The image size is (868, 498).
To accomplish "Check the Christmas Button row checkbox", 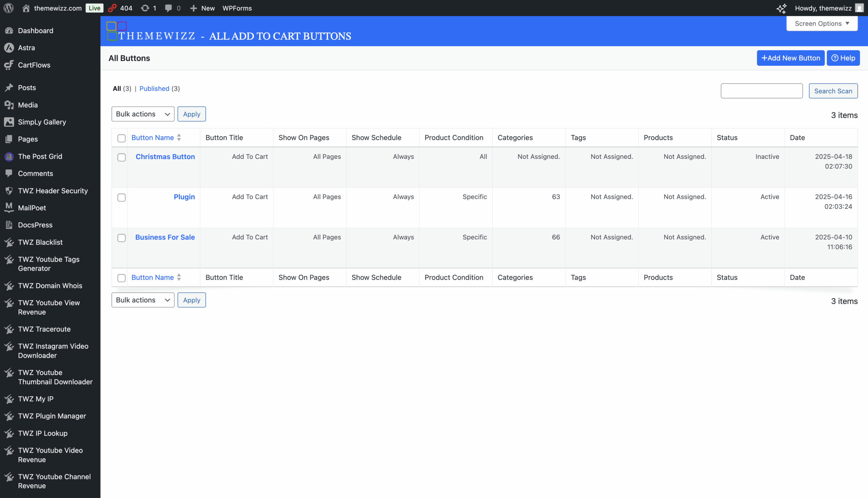I will [x=121, y=157].
